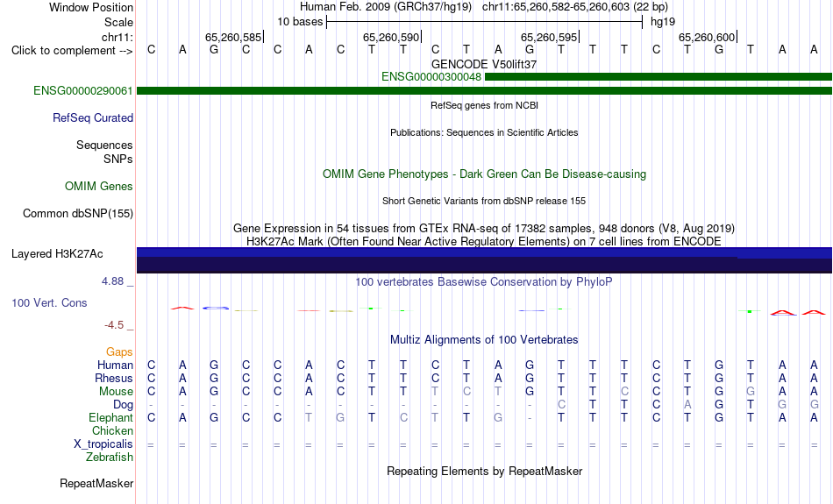The image size is (833, 504).
Task: Click the ENSG00000300048 gene name label
Action: click(x=431, y=77)
